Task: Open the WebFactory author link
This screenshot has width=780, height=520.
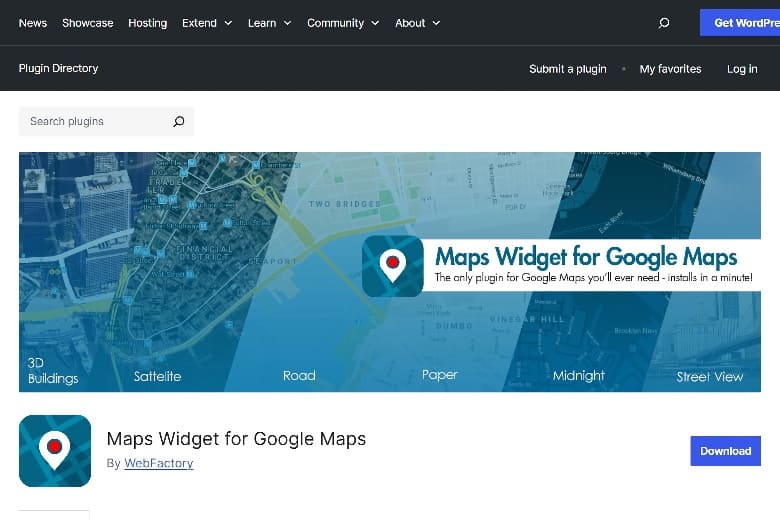Action: tap(159, 463)
